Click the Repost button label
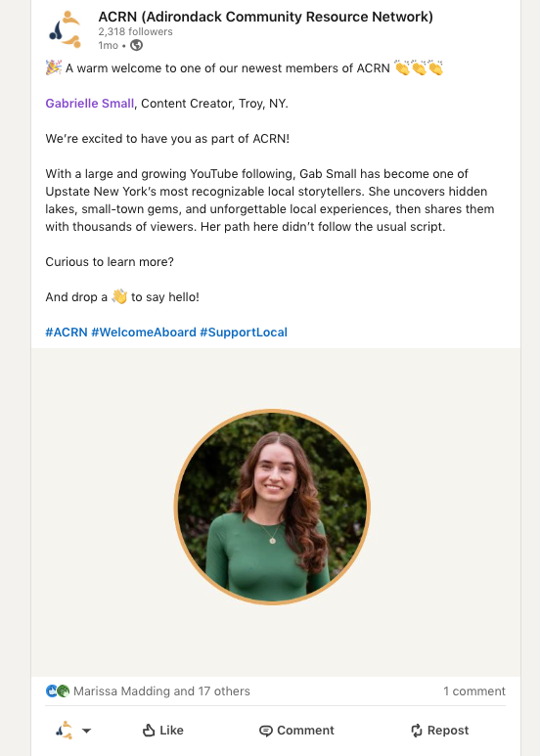Screen dimensions: 540x756 [x=448, y=731]
